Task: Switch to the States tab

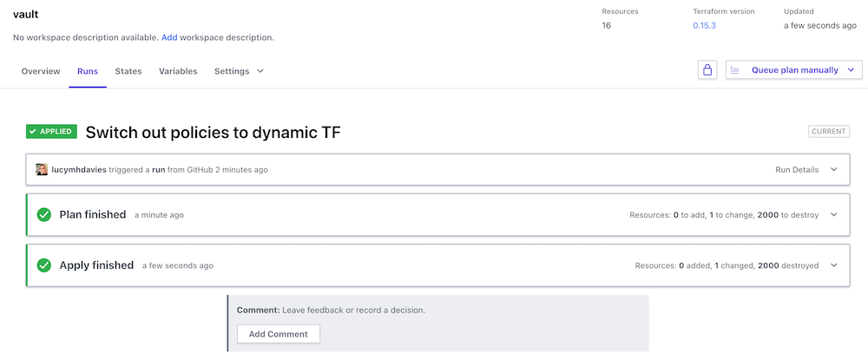Action: (128, 71)
